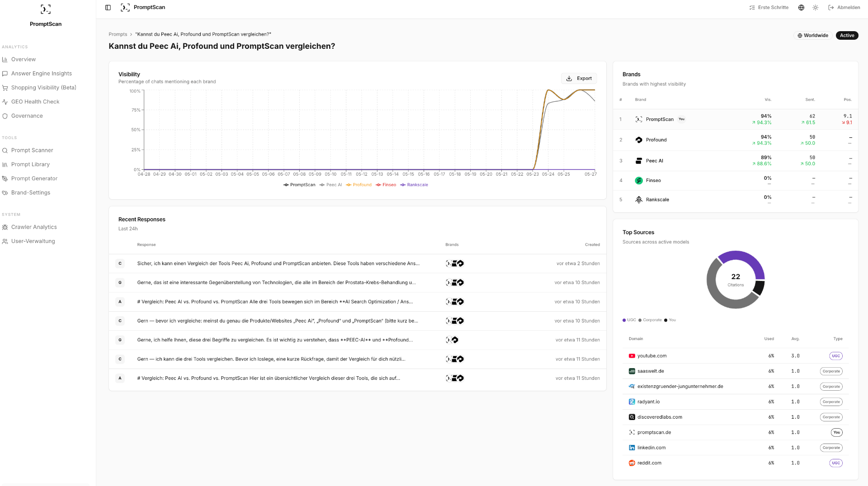Open response about Prostata-Krebs-Behandlung
868x486 pixels.
(x=358, y=283)
